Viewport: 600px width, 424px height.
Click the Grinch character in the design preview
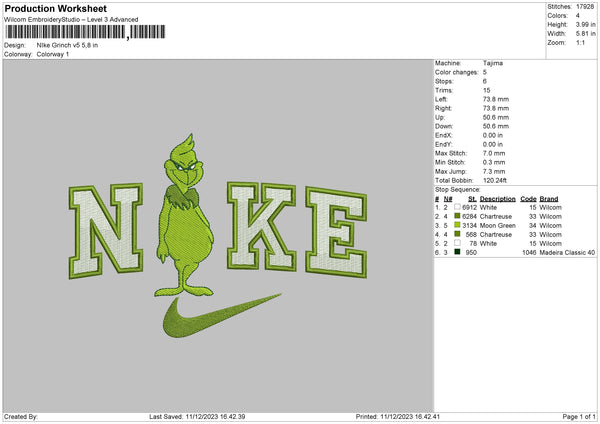tap(185, 215)
